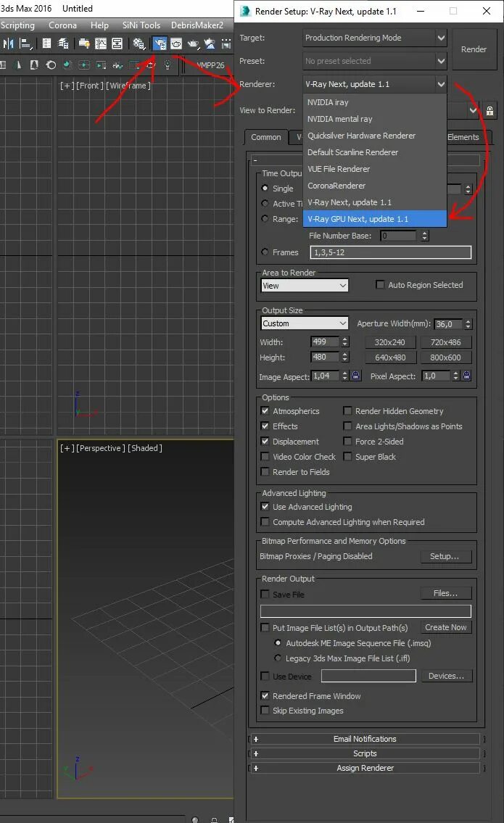Click the Height spinner arrows

[x=345, y=357]
